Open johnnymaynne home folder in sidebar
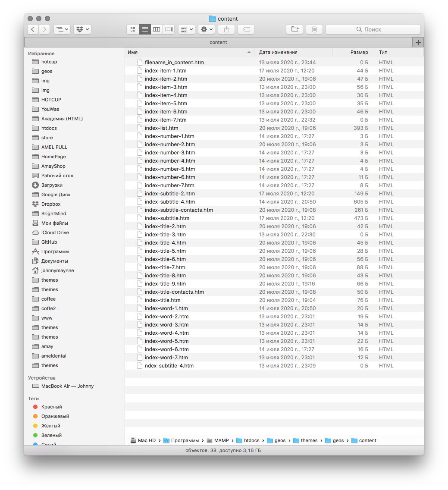This screenshot has height=490, width=448. tap(57, 270)
